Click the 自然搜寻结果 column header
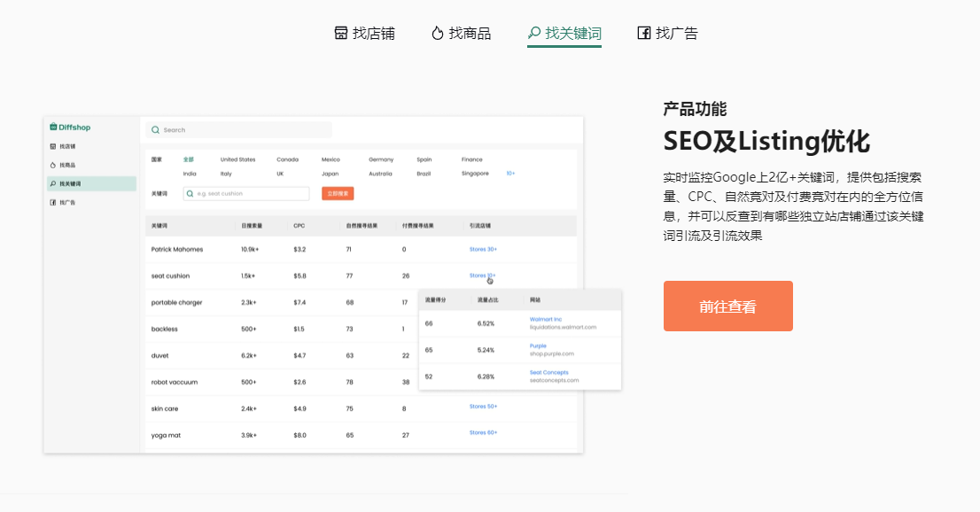 click(362, 226)
